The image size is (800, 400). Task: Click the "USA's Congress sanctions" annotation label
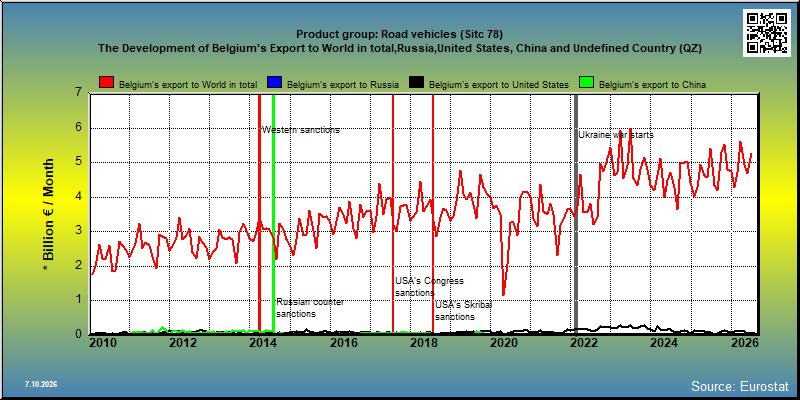(x=429, y=287)
